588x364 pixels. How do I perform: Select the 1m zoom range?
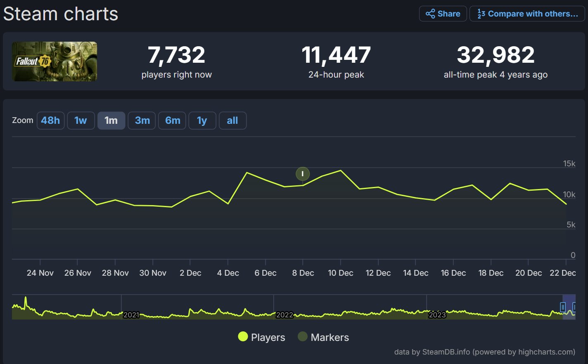111,121
